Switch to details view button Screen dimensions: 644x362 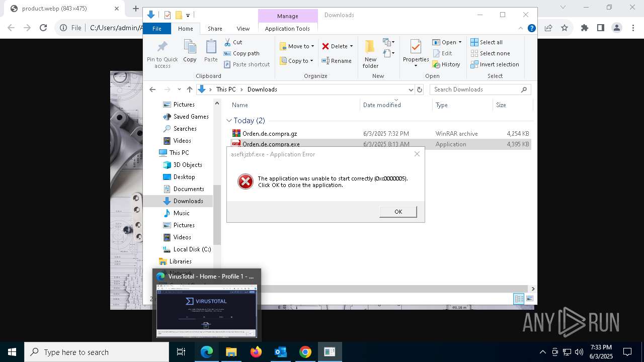click(x=518, y=299)
